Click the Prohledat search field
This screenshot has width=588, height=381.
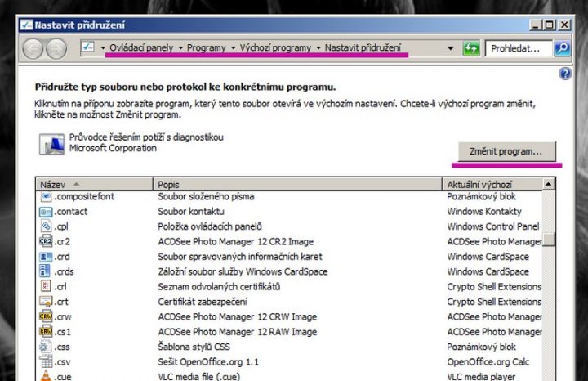(519, 48)
